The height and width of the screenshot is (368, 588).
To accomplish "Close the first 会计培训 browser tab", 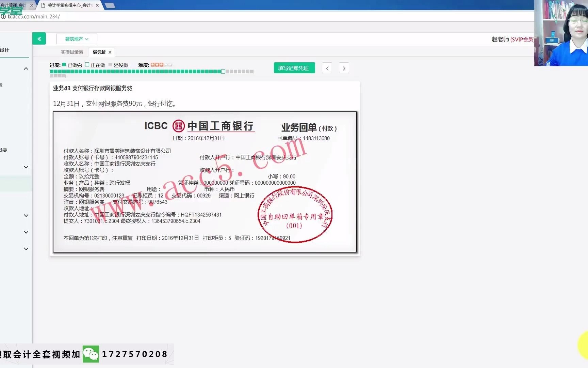I will tap(32, 5).
